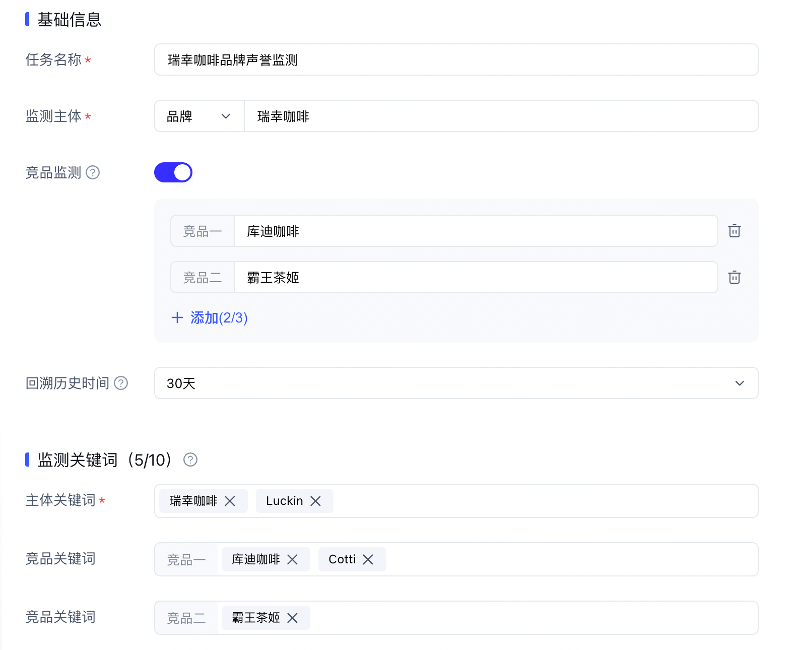Click the chevron arrow in 回溯历史时间 field
The width and height of the screenshot is (796, 650).
(740, 383)
